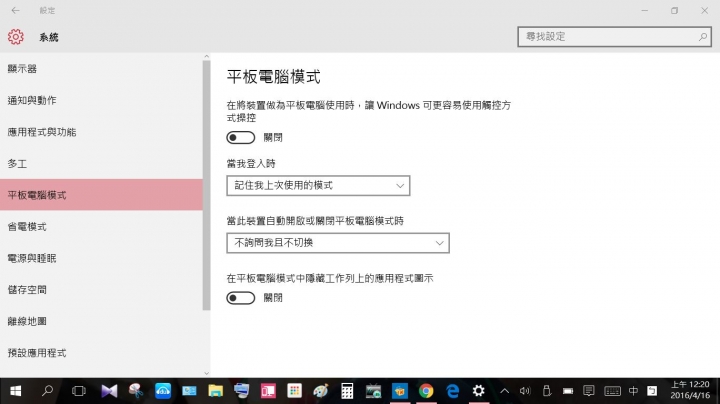Click the battery status tray icon
Image resolution: width=720 pixels, height=404 pixels.
[x=568, y=391]
